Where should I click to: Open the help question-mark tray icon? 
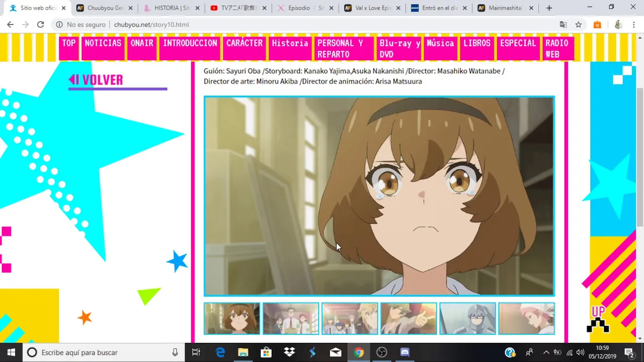(x=510, y=352)
